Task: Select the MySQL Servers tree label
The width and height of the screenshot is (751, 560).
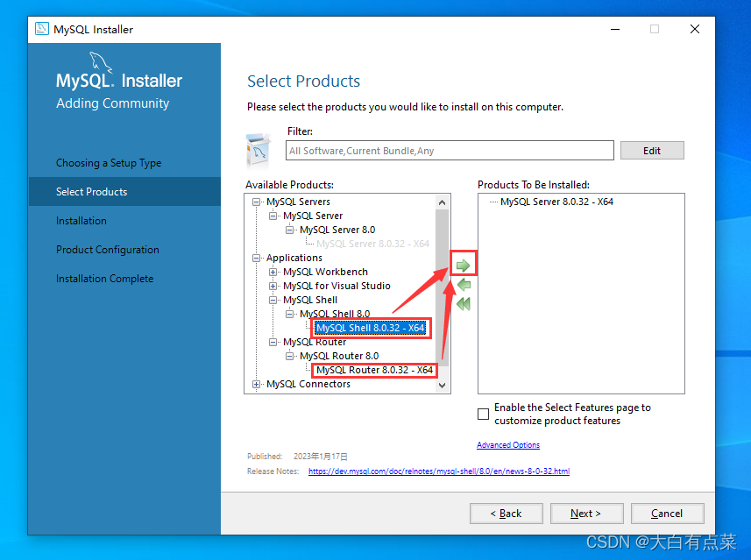Action: [x=298, y=202]
